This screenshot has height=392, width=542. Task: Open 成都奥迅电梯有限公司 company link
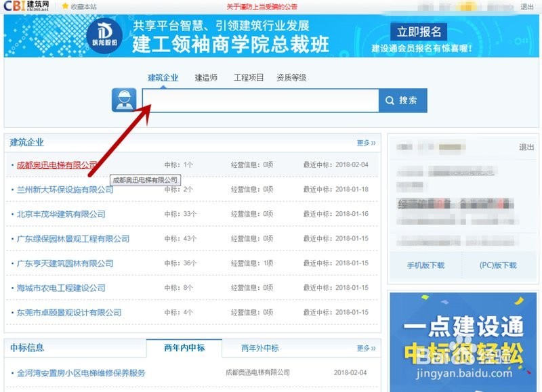point(57,165)
